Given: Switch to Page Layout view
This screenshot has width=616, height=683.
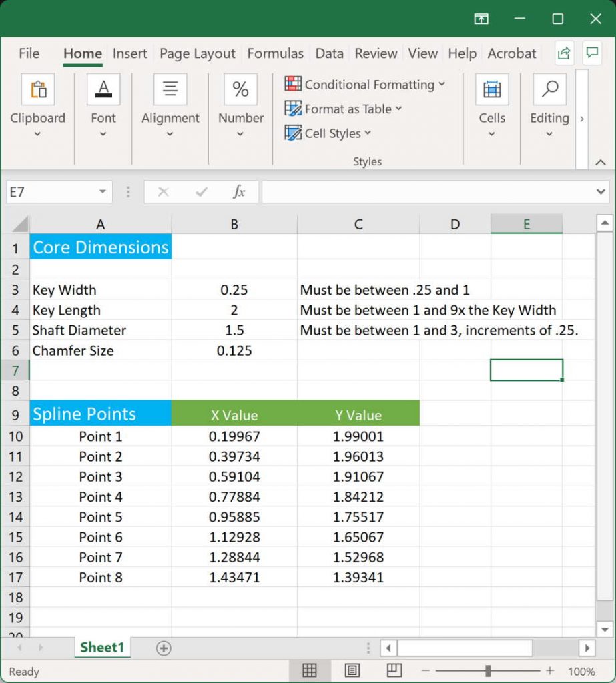Looking at the screenshot, I should (x=352, y=670).
